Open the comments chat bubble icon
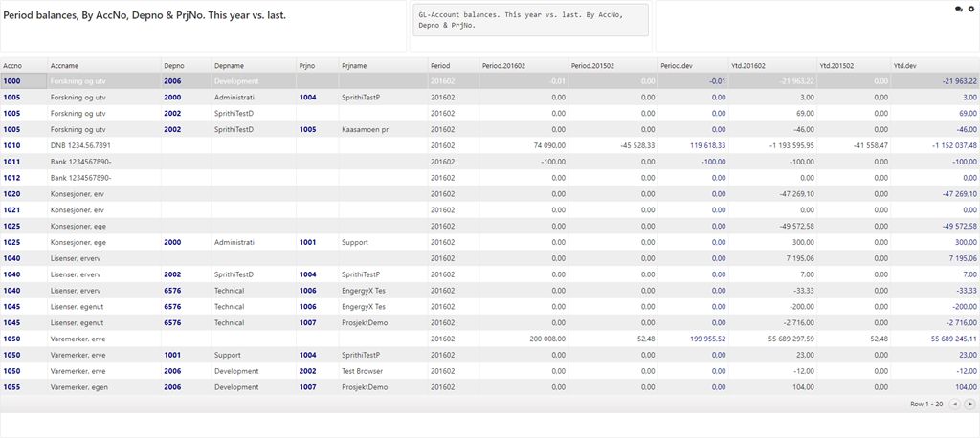This screenshot has height=438, width=980. [x=959, y=9]
